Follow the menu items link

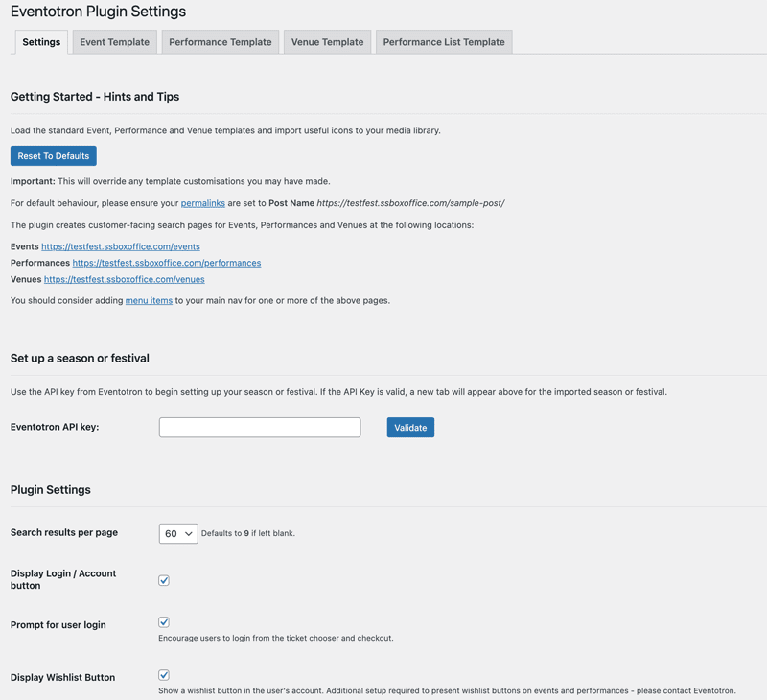(x=149, y=300)
